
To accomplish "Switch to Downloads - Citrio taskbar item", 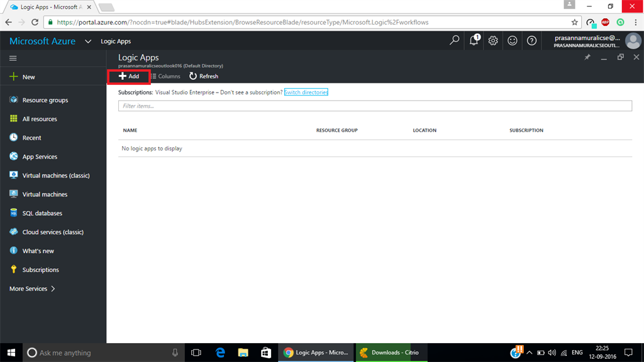I will tap(391, 353).
